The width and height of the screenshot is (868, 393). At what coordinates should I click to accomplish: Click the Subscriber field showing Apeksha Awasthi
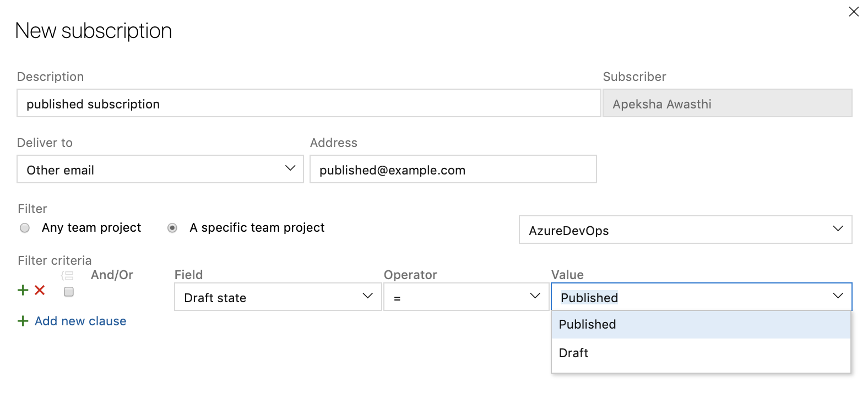(x=727, y=103)
